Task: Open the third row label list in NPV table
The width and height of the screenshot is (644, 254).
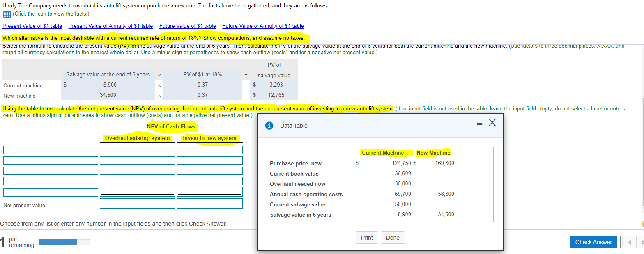Action: click(x=51, y=171)
